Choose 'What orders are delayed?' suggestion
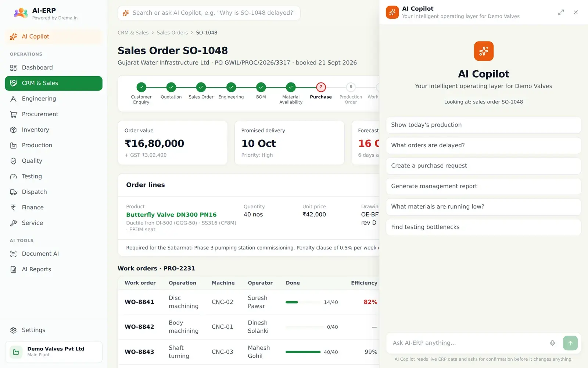 (483, 145)
